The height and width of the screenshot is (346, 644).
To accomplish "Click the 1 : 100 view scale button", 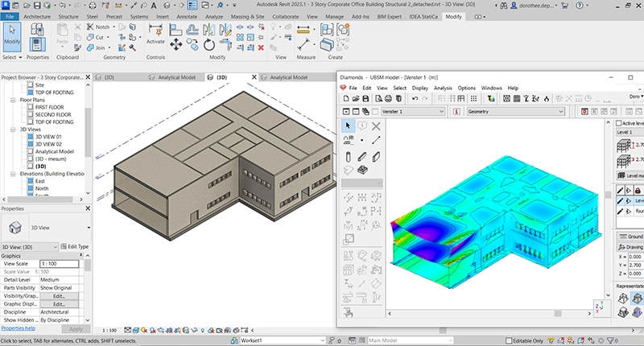I will [109, 331].
